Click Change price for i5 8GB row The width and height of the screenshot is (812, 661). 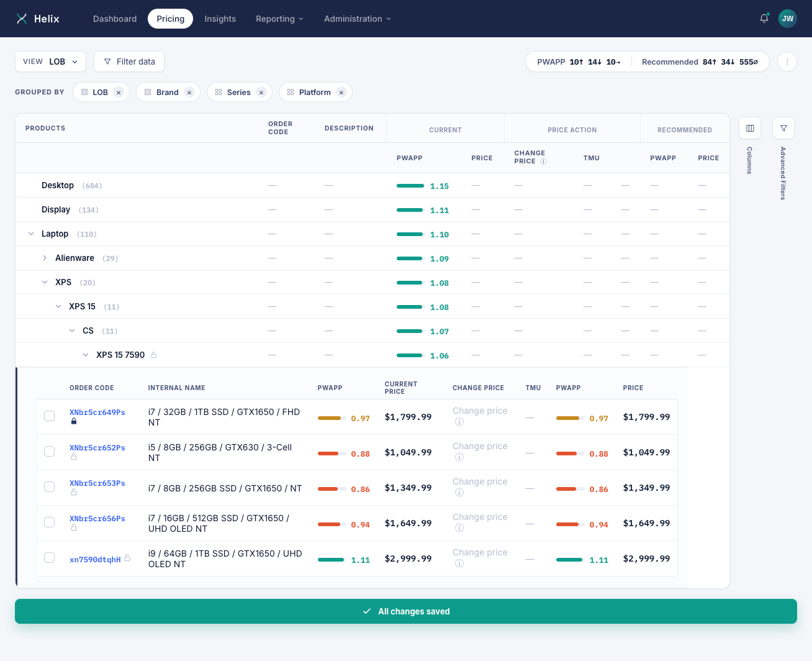coord(480,446)
